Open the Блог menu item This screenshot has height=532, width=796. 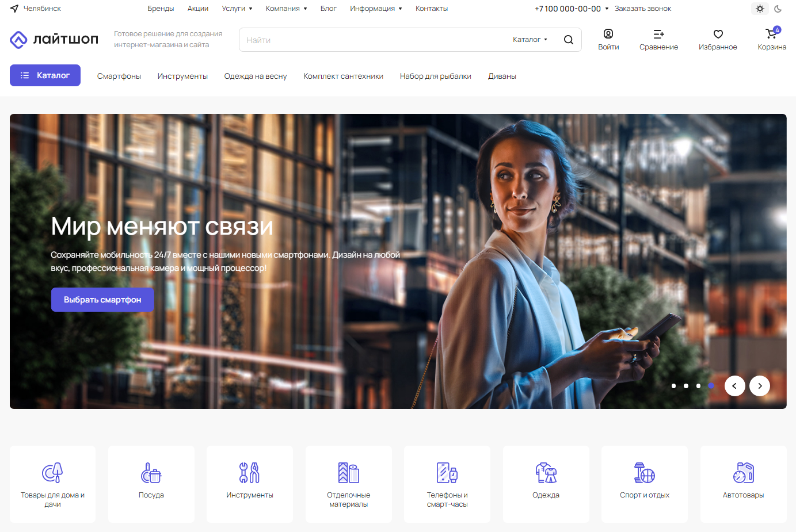pos(329,9)
